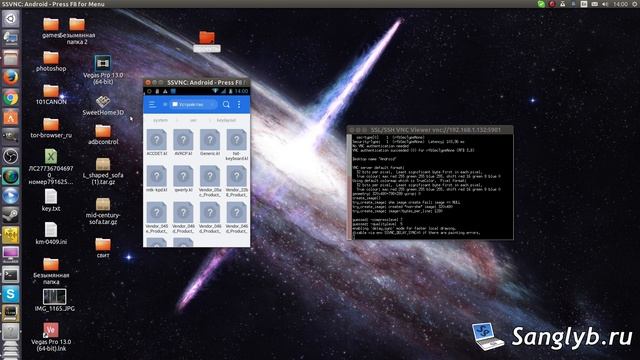The image size is (640, 360).
Task: Select the qwerty.kl file icon
Action: click(x=183, y=176)
